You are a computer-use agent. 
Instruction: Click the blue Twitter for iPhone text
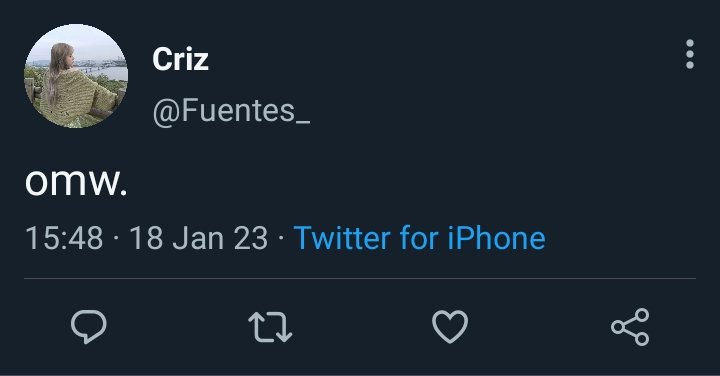tap(419, 238)
